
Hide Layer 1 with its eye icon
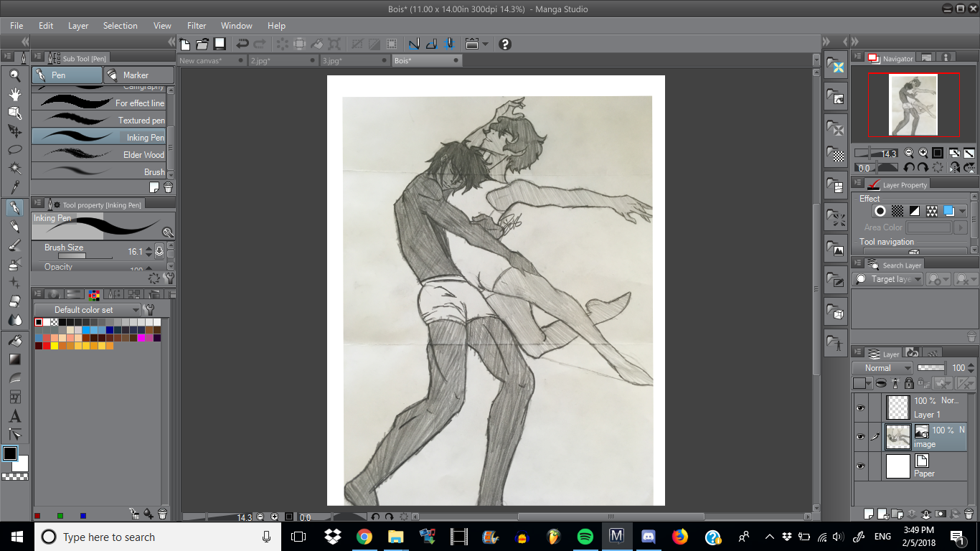point(860,408)
